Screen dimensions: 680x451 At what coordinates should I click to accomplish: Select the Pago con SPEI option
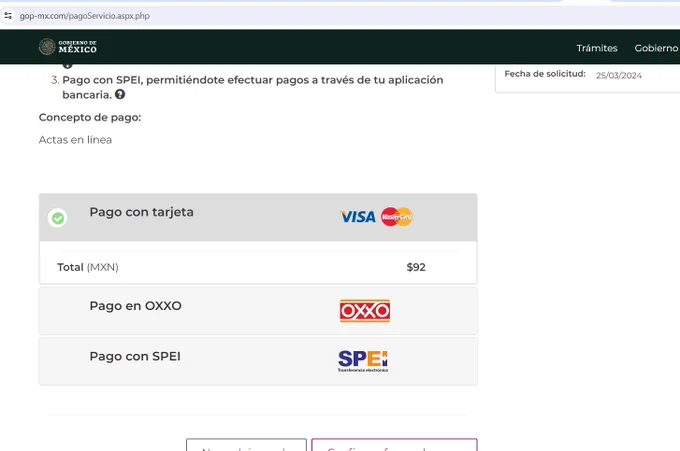click(x=258, y=361)
